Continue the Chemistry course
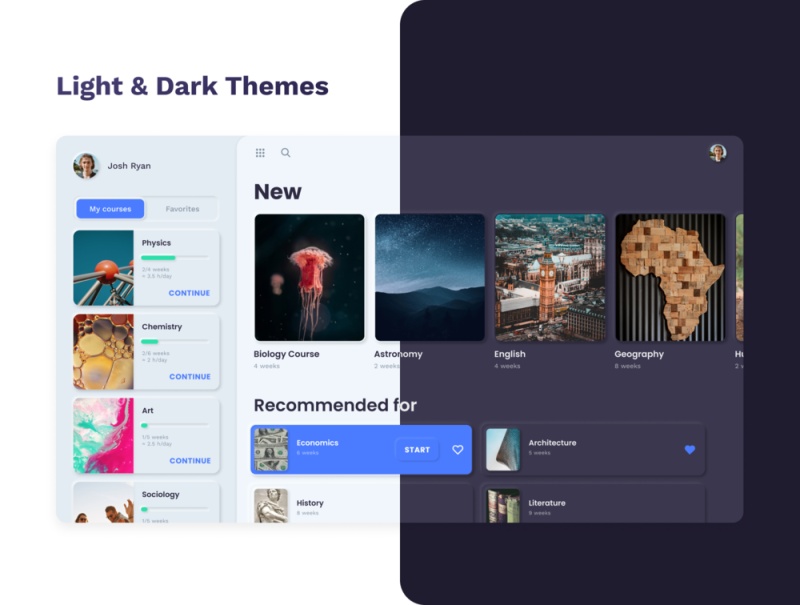This screenshot has width=800, height=605. pos(188,377)
